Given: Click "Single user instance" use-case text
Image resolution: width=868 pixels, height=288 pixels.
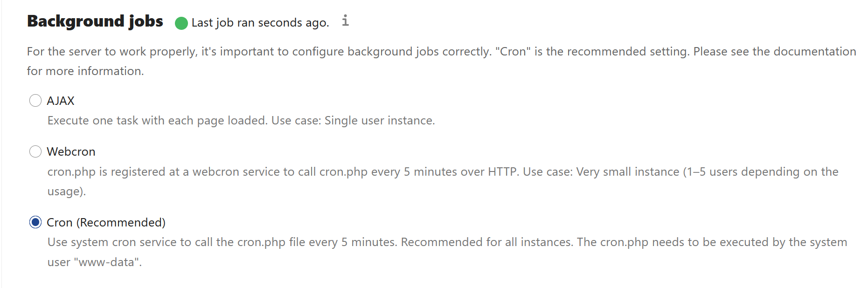Looking at the screenshot, I should (x=379, y=121).
